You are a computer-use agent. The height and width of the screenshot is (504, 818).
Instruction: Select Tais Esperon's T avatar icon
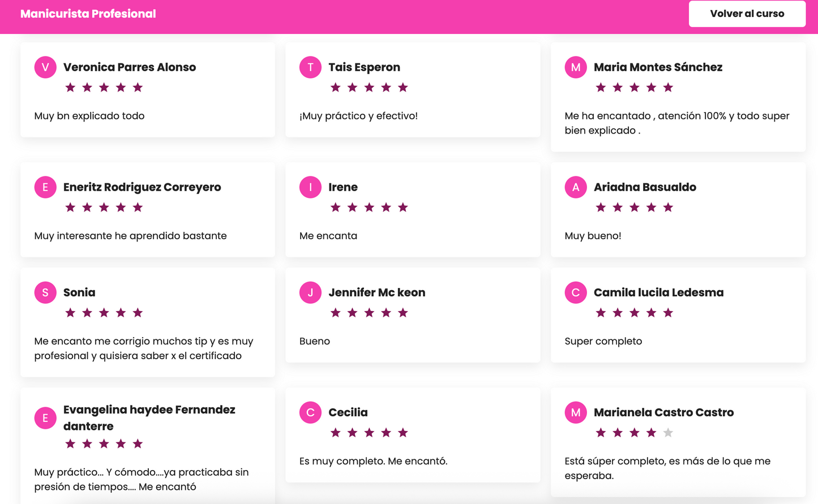click(x=310, y=67)
